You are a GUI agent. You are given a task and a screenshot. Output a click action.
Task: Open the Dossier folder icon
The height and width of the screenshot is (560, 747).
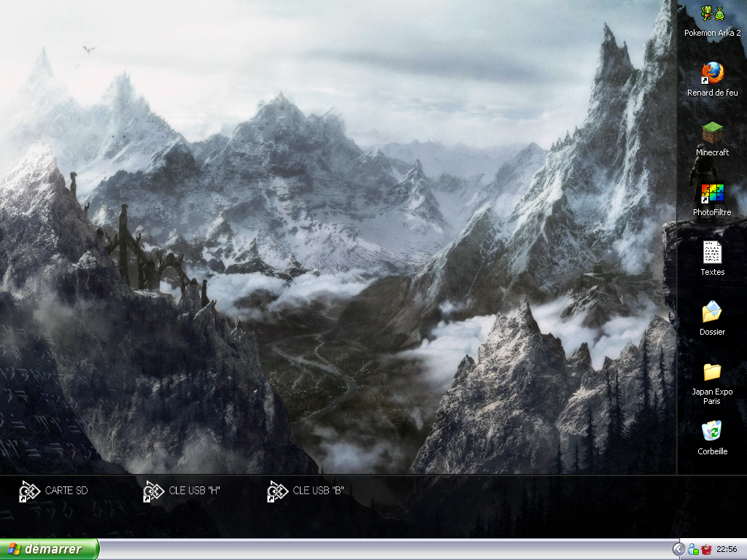(x=712, y=312)
